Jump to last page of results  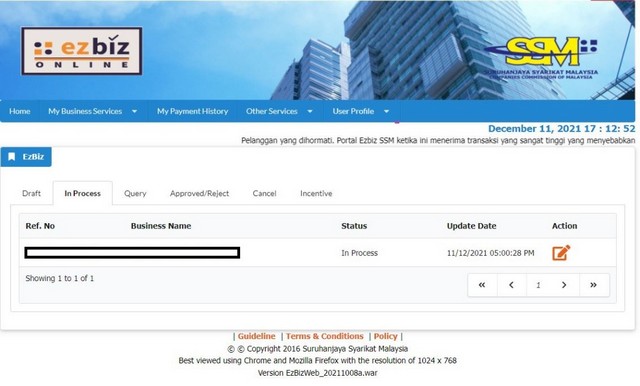594,285
